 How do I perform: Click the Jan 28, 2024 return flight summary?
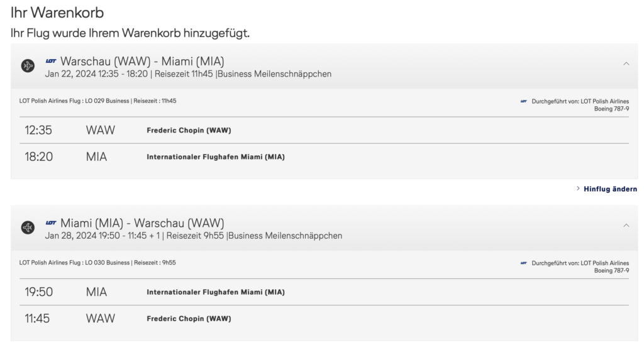click(x=194, y=236)
